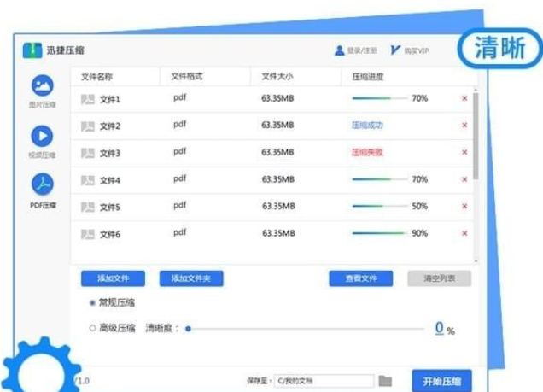Image resolution: width=543 pixels, height=392 pixels.
Task: Click the file thumbnail icon of 文件4
Action: (88, 180)
